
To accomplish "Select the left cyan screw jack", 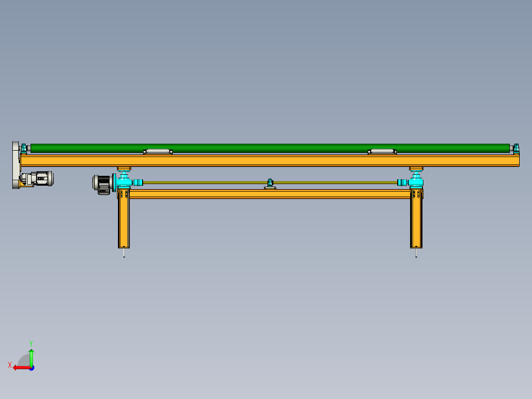I will pyautogui.click(x=123, y=180).
